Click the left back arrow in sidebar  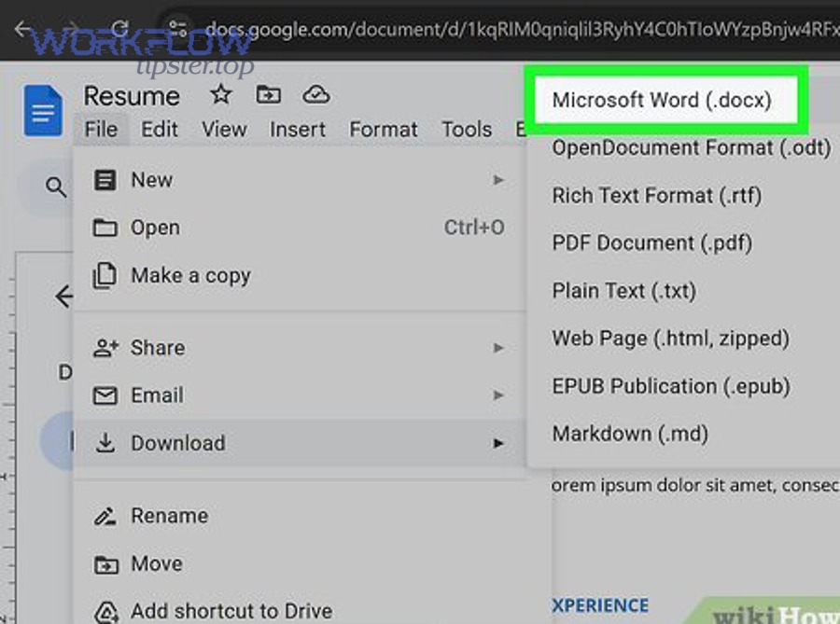pos(64,296)
